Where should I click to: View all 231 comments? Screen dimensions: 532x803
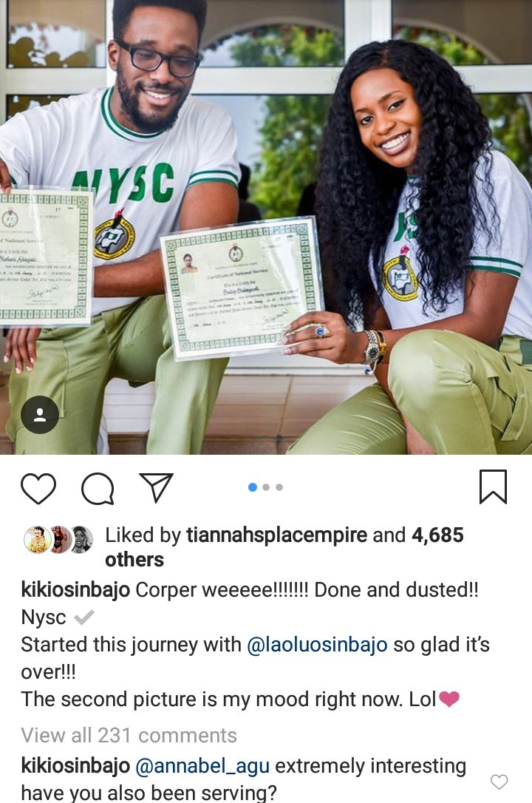(129, 736)
